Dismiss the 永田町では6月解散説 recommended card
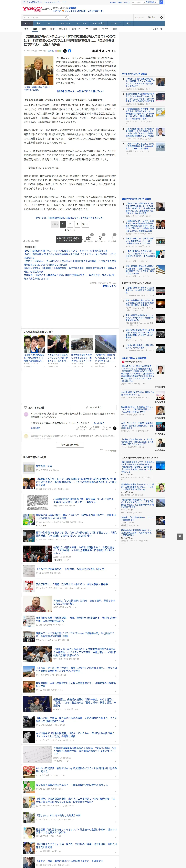 click(x=44, y=366)
